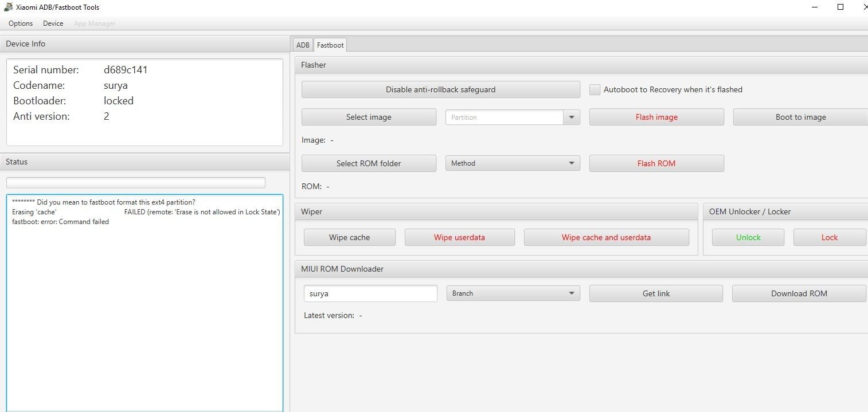Click the greyed App Manager menu

pos(95,23)
